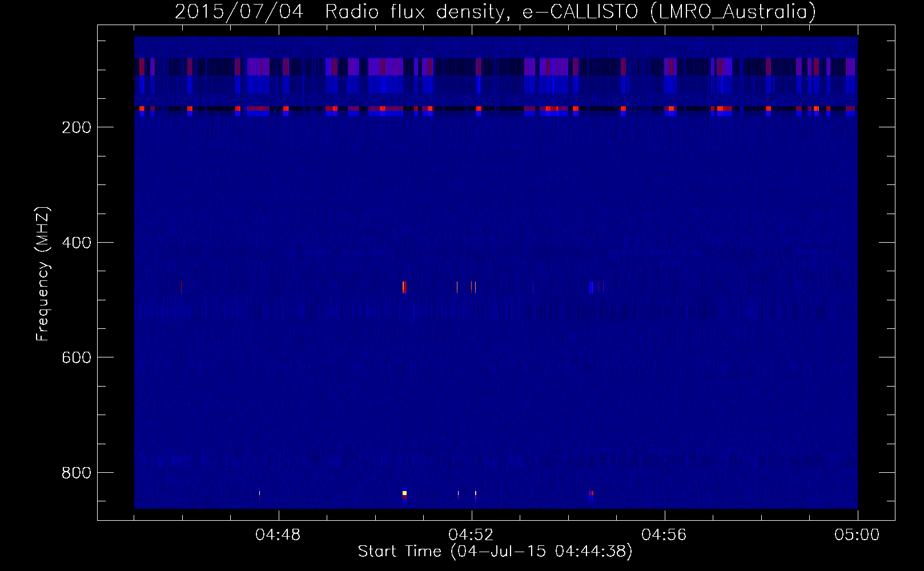Click the 600 frequency tick label

pyautogui.click(x=77, y=357)
